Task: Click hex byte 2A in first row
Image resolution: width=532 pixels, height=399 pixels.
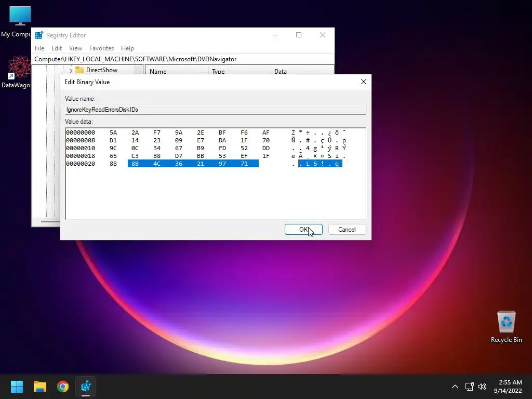Action: (x=135, y=132)
